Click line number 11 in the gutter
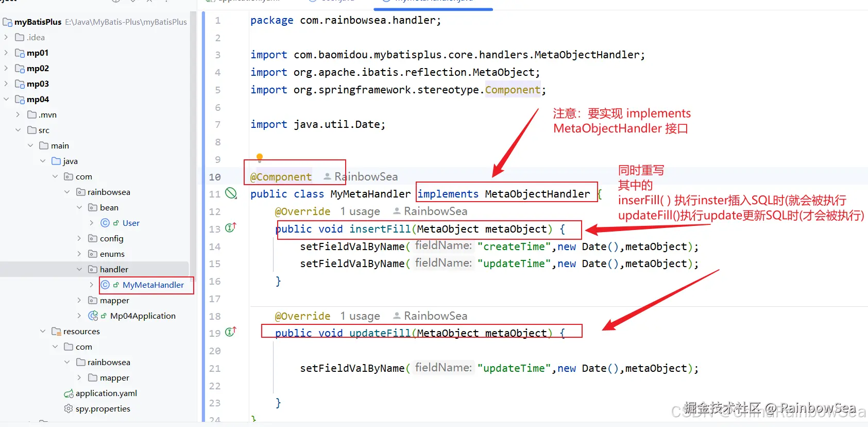This screenshot has height=427, width=868. (215, 194)
